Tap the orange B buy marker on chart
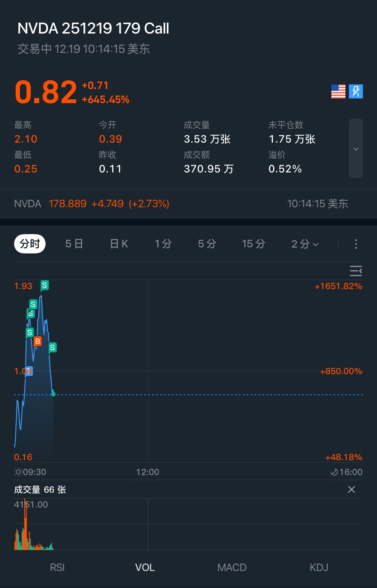 38,341
